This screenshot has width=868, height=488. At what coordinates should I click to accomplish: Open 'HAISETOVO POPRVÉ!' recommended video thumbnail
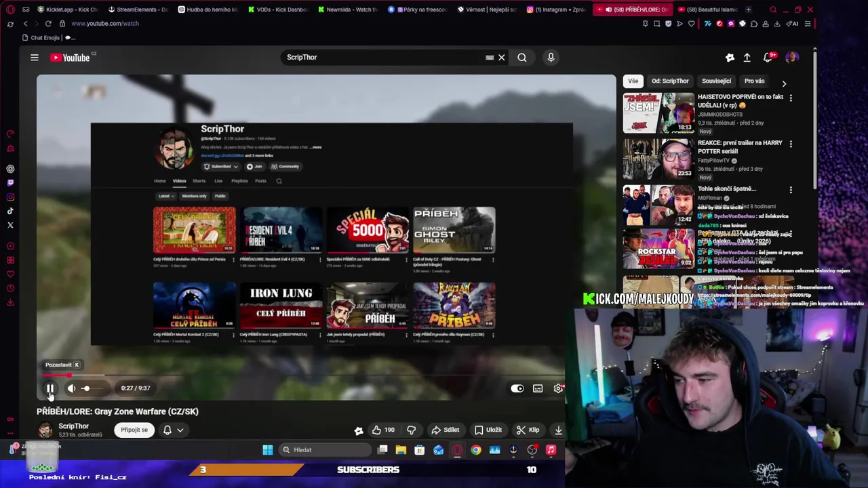pyautogui.click(x=658, y=113)
